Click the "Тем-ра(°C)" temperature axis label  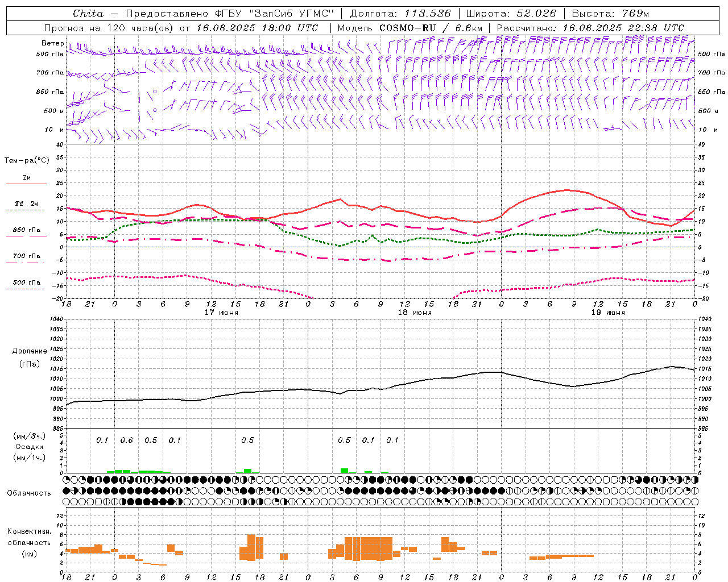pyautogui.click(x=27, y=161)
